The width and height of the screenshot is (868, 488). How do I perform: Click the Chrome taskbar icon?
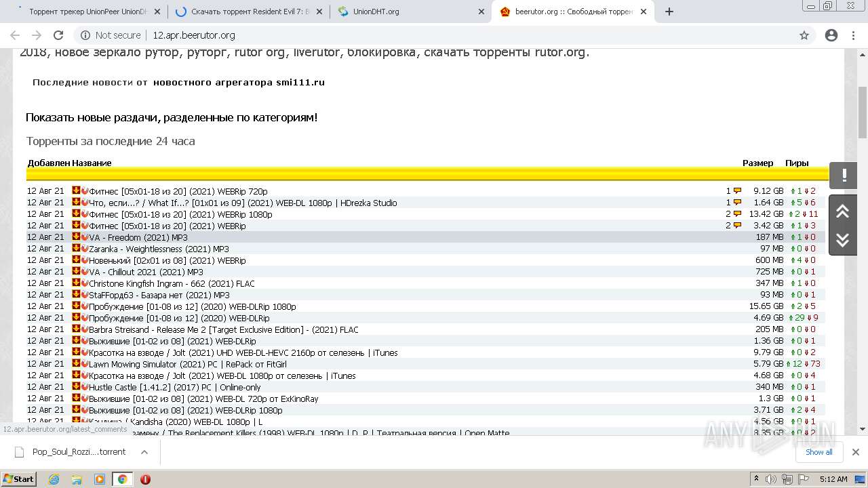tap(122, 479)
